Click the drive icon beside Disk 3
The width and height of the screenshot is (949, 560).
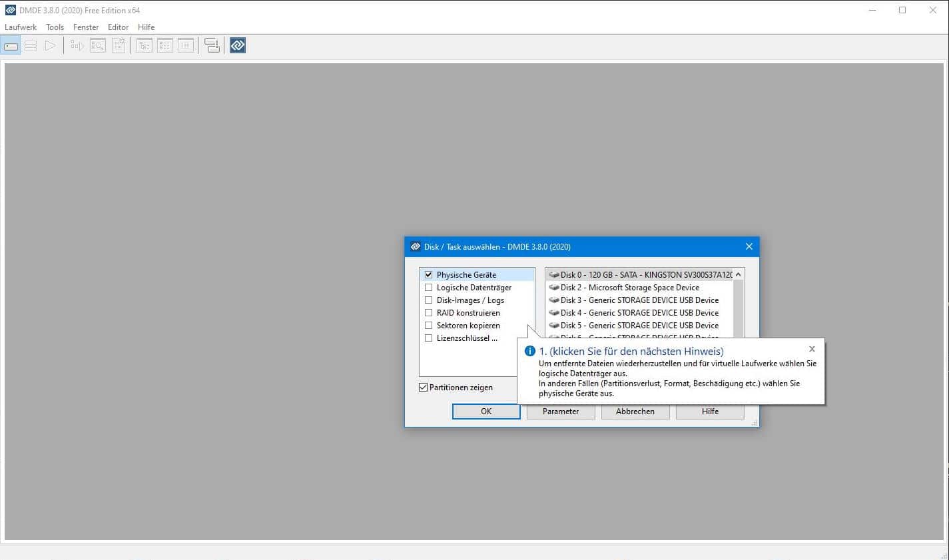pos(553,300)
